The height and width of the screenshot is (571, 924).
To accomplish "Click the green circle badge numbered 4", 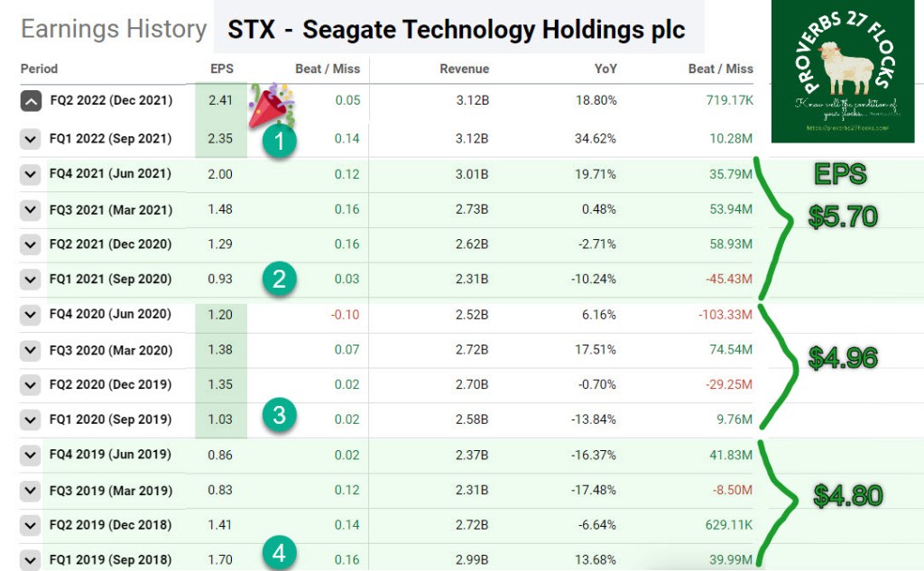I will tap(280, 552).
